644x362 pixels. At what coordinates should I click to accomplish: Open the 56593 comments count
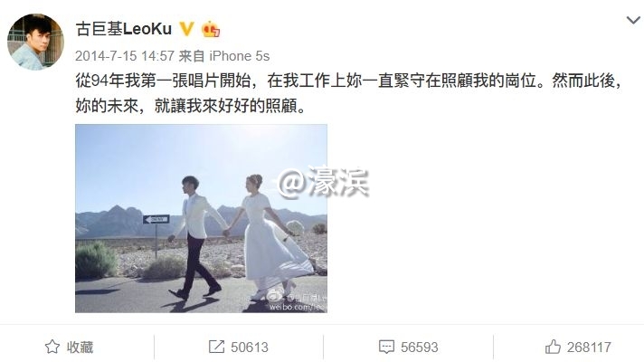pos(420,348)
